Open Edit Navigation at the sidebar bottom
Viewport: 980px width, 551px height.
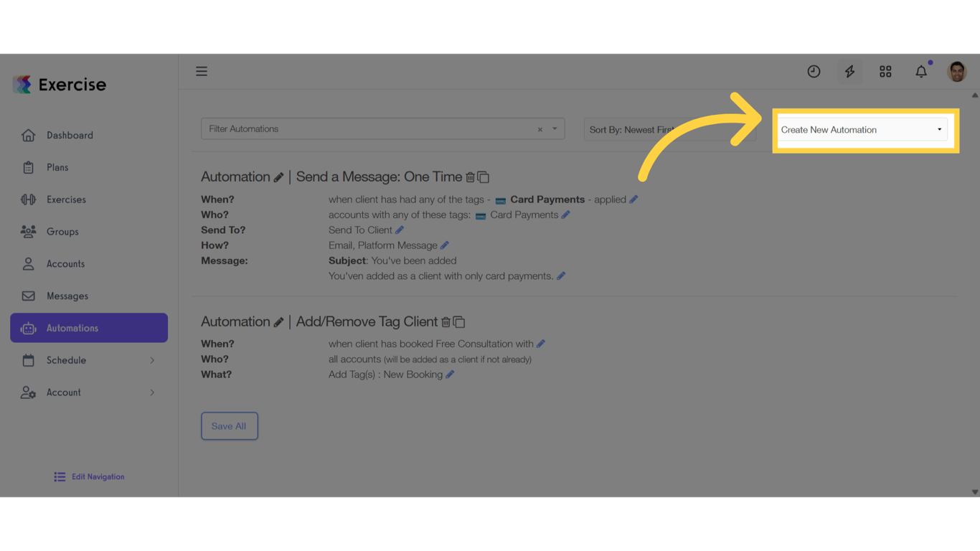(x=88, y=476)
